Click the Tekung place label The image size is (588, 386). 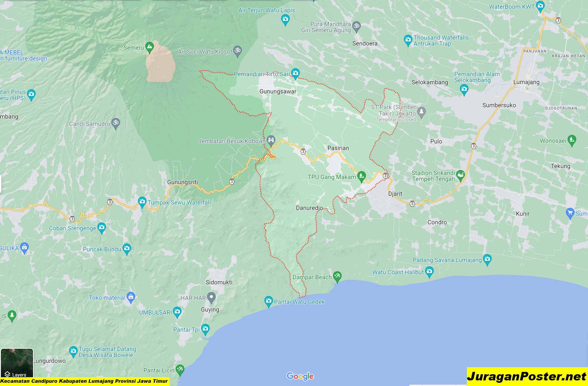560,166
